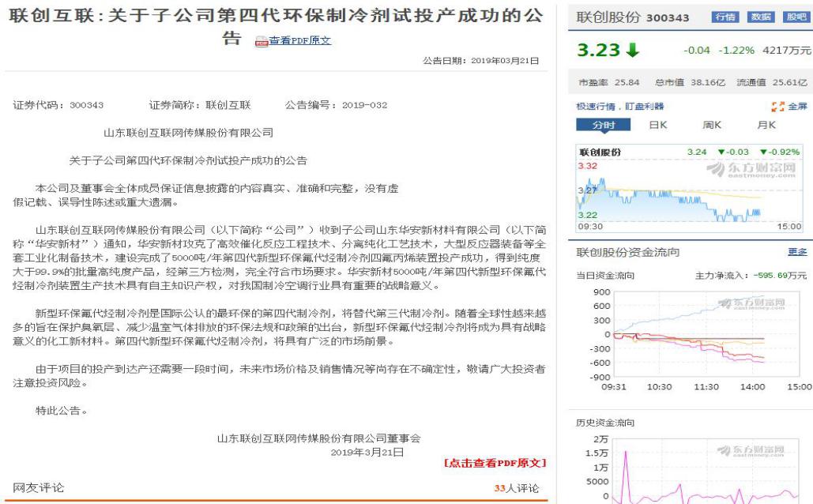The height and width of the screenshot is (504, 813).
Task: Switch to the 月K chart tab
Action: point(766,125)
